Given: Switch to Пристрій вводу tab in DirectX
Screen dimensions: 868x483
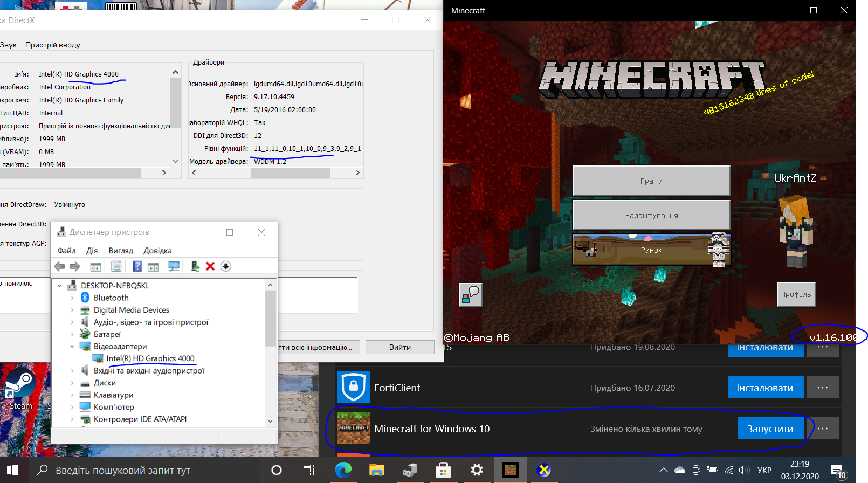Looking at the screenshot, I should (53, 45).
